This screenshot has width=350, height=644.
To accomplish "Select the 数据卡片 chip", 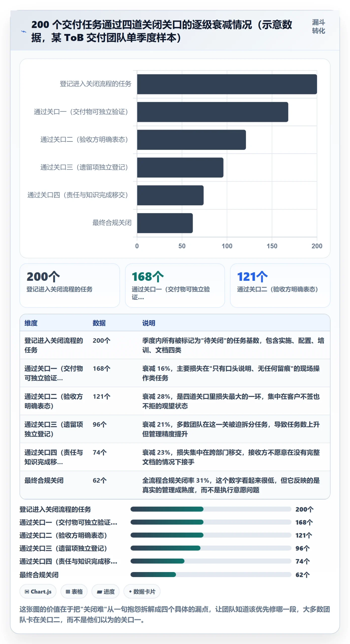I will [142, 591].
